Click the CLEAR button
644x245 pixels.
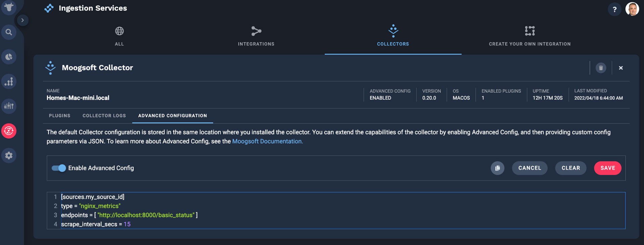click(x=571, y=168)
